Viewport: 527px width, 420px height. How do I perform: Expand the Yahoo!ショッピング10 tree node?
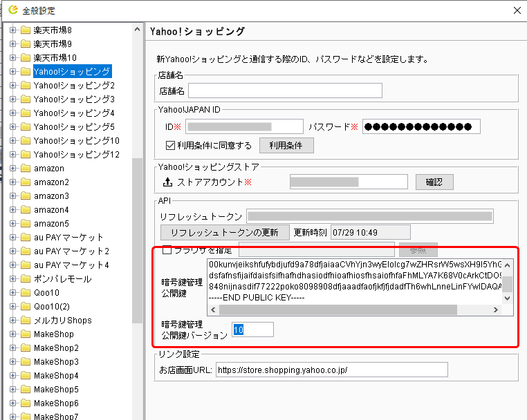pyautogui.click(x=12, y=140)
